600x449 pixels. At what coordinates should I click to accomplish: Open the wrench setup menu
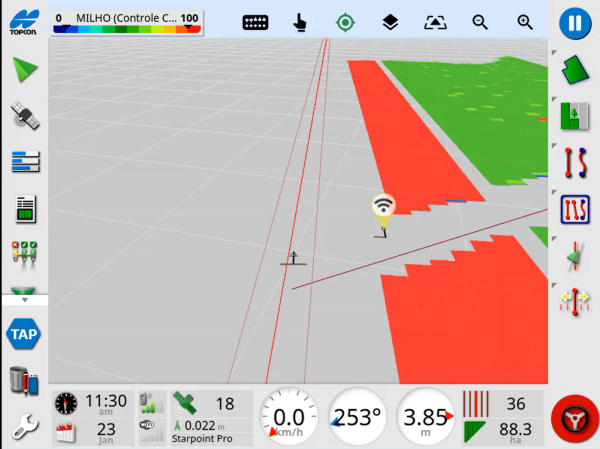click(x=25, y=426)
